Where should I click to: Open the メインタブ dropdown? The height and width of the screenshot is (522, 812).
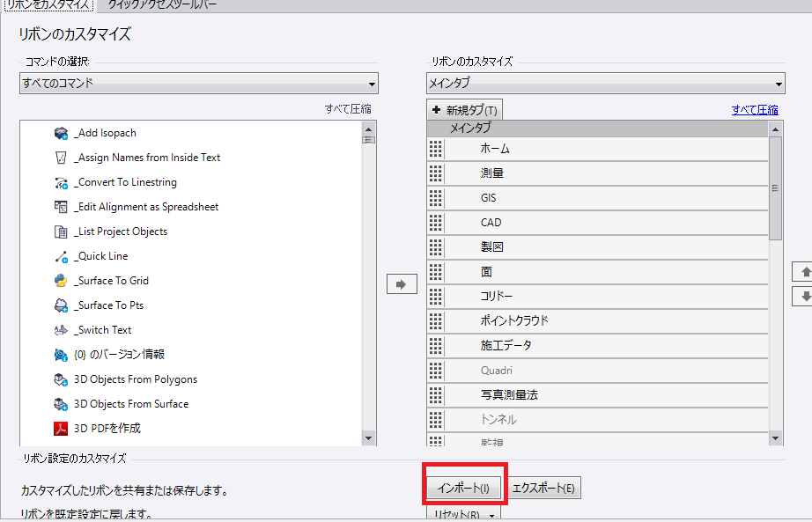[605, 84]
